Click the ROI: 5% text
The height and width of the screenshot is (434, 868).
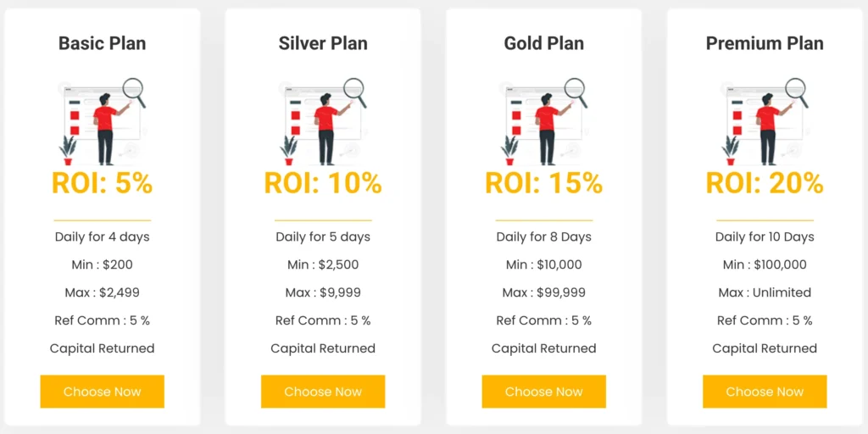click(x=103, y=183)
